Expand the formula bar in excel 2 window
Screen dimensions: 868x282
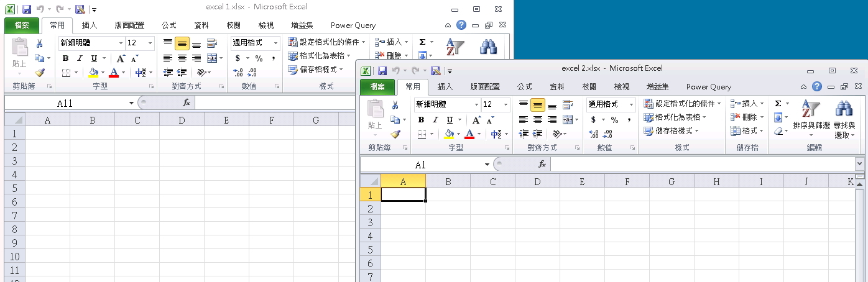point(860,164)
